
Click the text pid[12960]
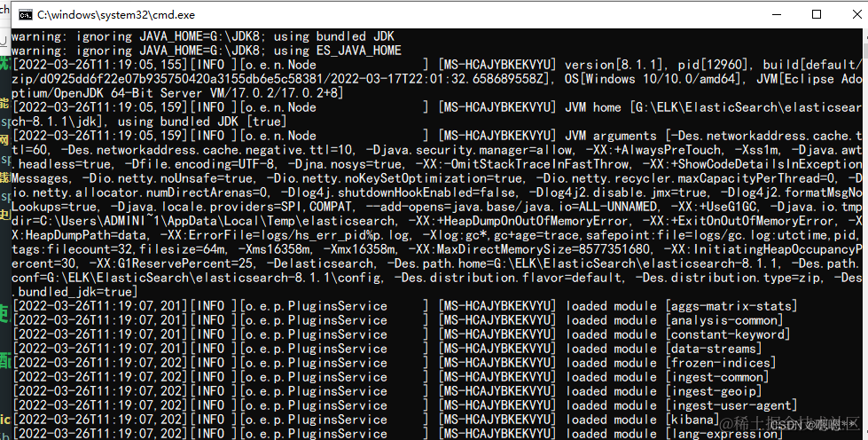point(714,65)
